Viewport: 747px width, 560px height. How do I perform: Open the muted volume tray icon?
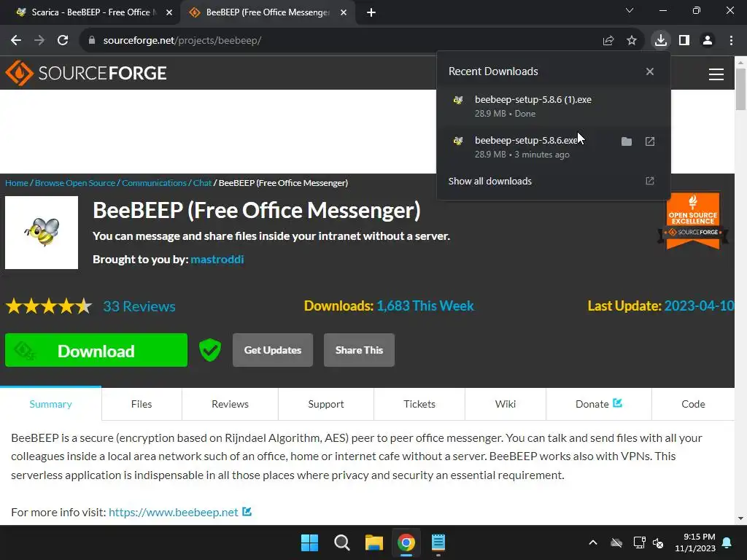[659, 542]
